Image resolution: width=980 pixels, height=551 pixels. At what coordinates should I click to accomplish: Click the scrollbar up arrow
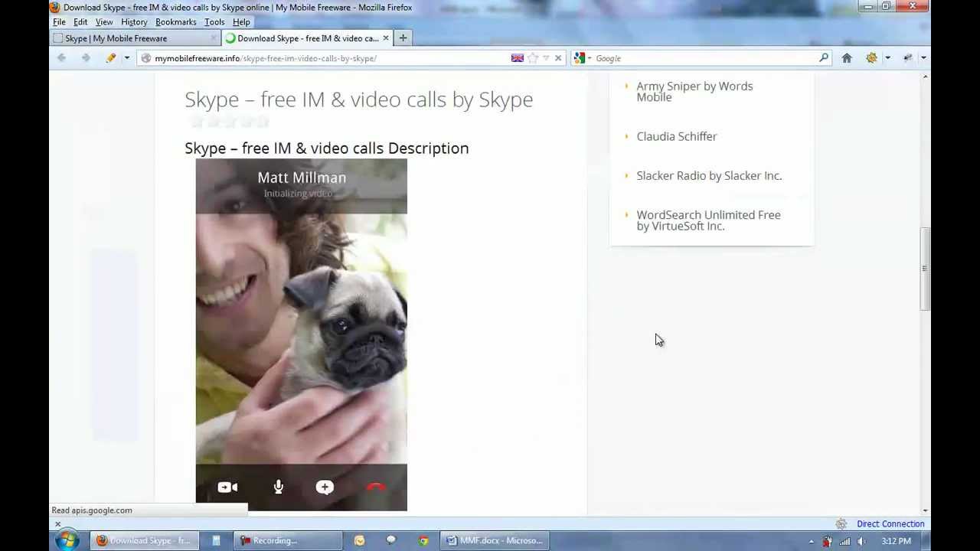pyautogui.click(x=925, y=77)
